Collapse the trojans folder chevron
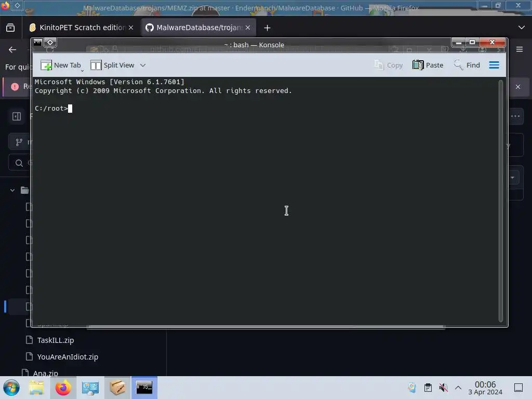 [x=12, y=190]
